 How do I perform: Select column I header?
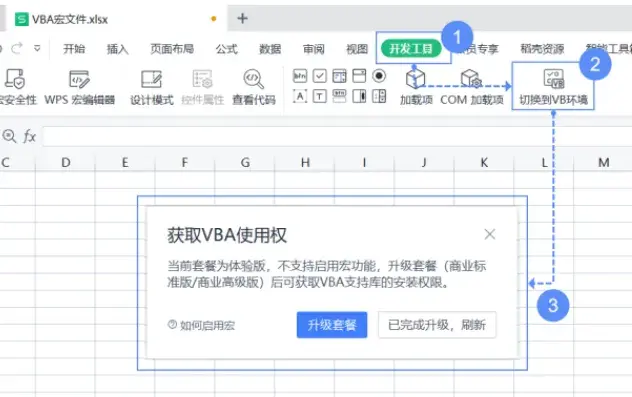(x=364, y=162)
